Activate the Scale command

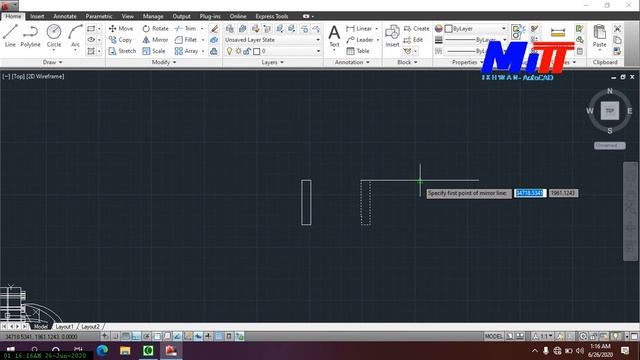pos(154,51)
